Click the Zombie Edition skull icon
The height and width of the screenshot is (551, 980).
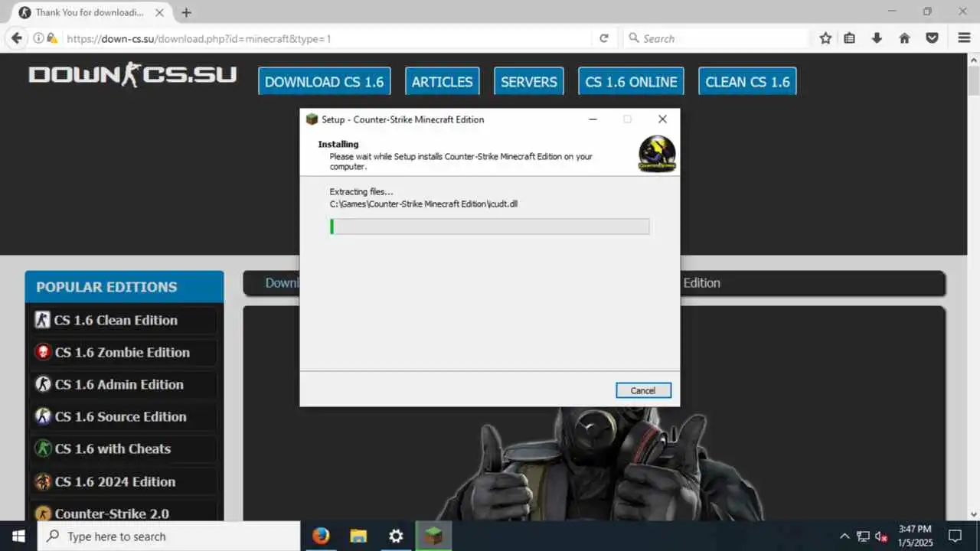point(43,352)
